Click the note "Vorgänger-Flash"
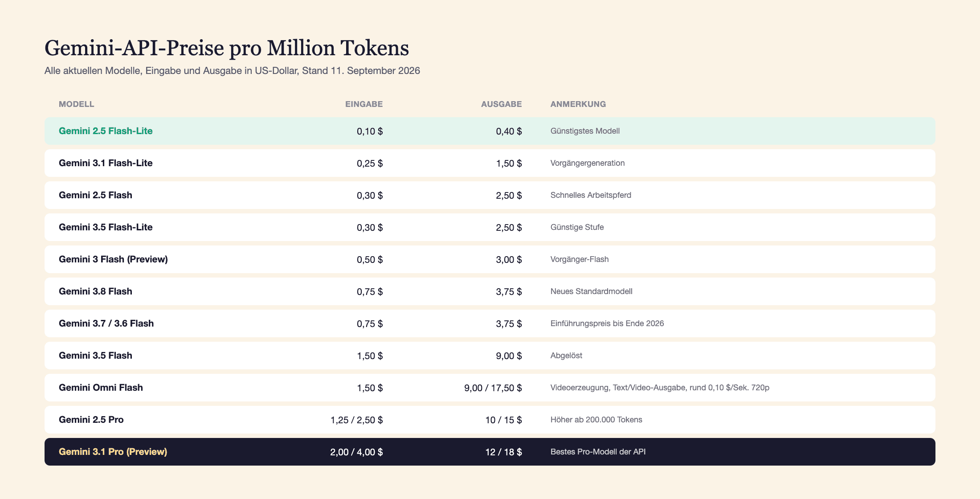 click(x=580, y=259)
